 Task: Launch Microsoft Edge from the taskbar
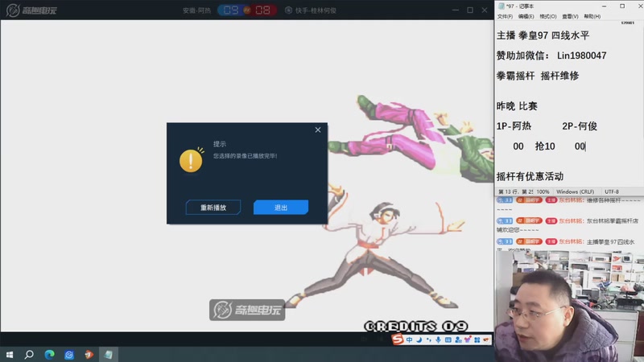[49, 354]
